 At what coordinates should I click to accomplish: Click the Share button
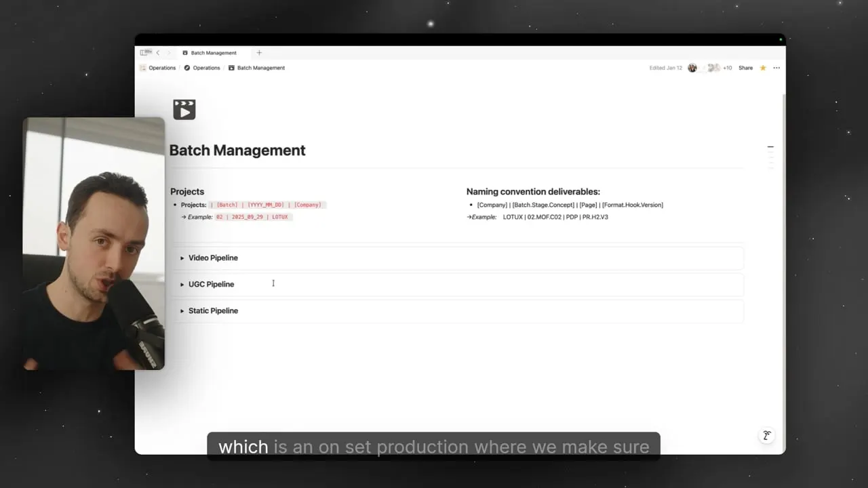(x=745, y=68)
